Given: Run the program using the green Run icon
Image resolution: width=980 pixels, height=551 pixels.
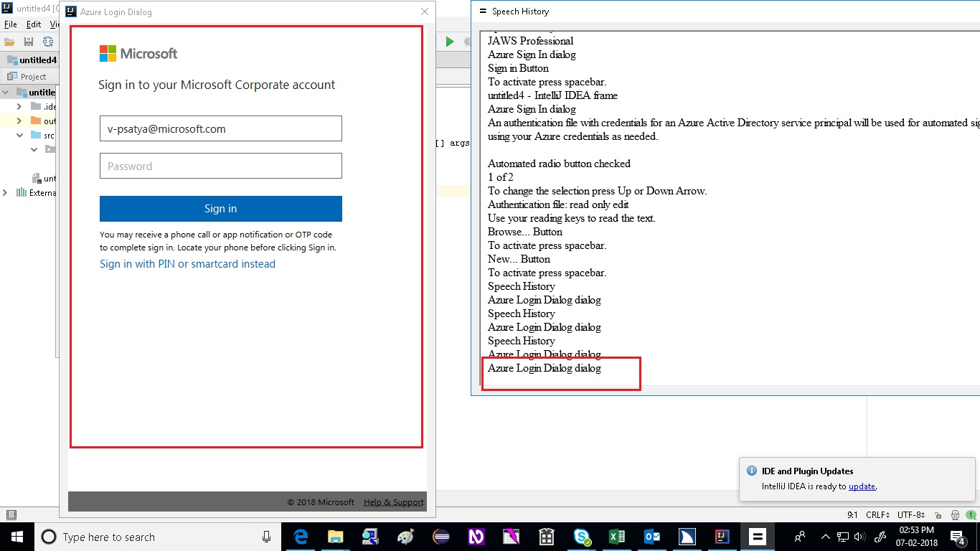Looking at the screenshot, I should click(x=451, y=41).
